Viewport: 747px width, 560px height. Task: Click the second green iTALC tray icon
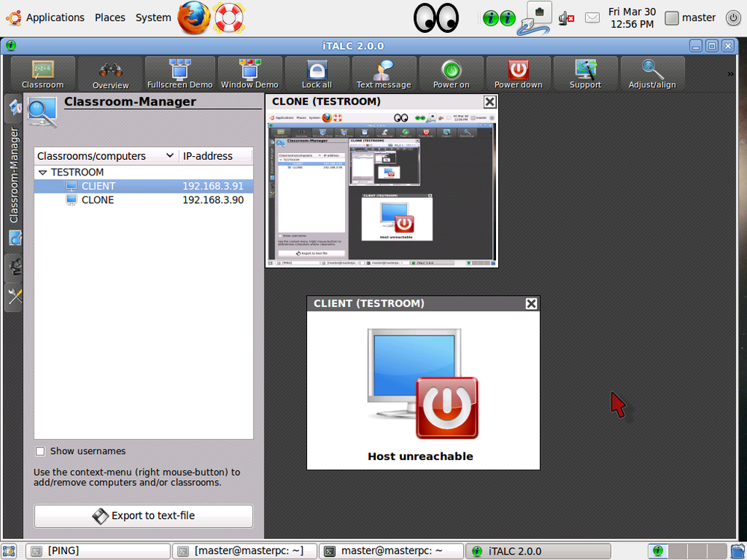[507, 18]
